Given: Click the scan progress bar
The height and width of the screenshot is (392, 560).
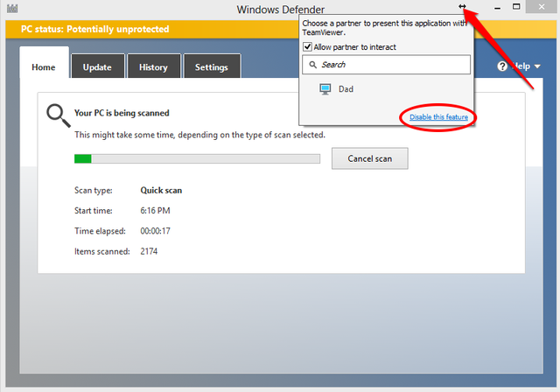Looking at the screenshot, I should (197, 158).
